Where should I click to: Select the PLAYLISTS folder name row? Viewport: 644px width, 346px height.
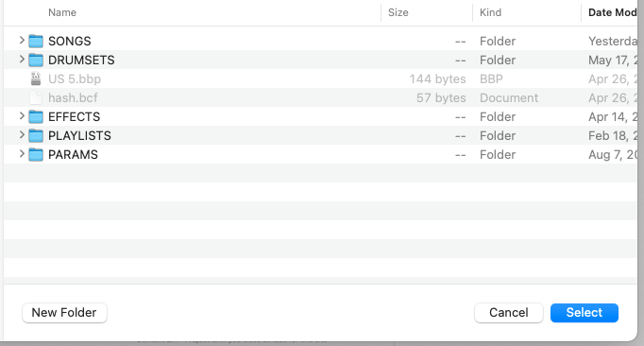pos(320,135)
